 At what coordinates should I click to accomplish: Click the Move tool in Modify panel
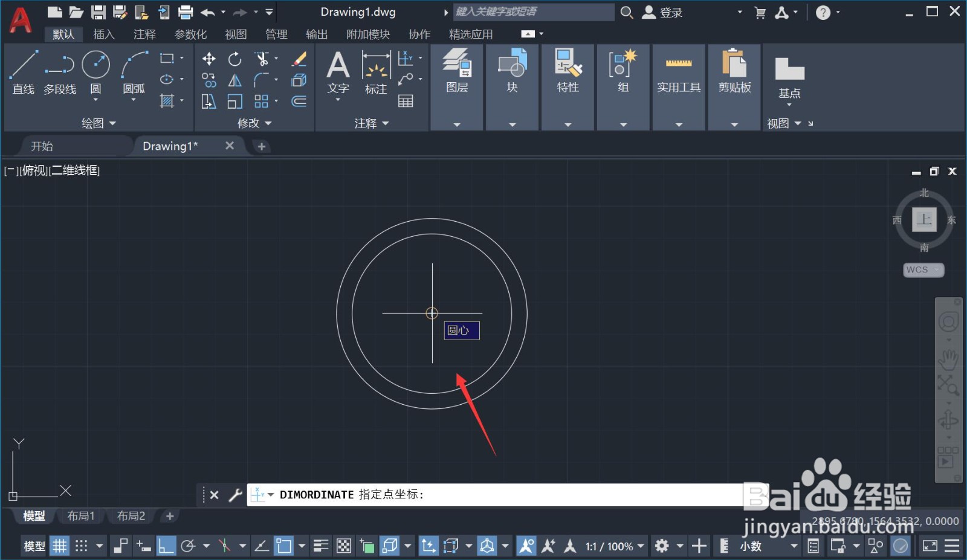coord(209,59)
